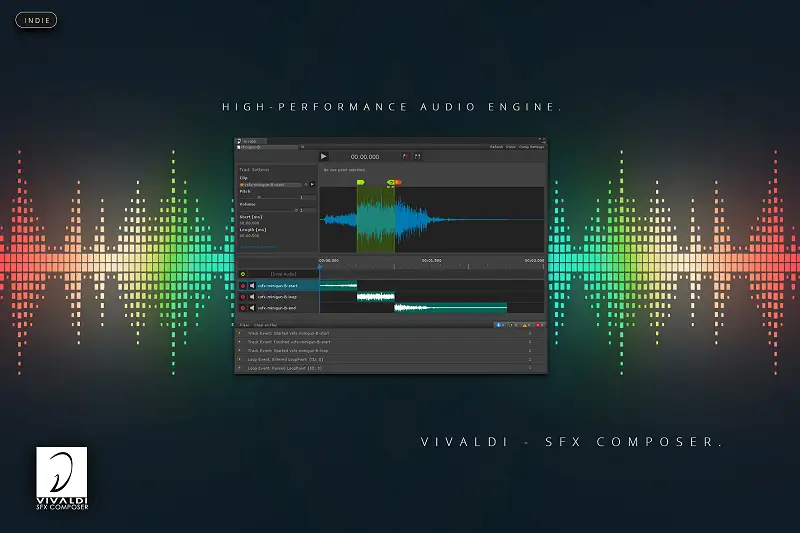Screen dimensions: 800x533
Task: Click Refresh in the window top bar
Action: pos(496,147)
